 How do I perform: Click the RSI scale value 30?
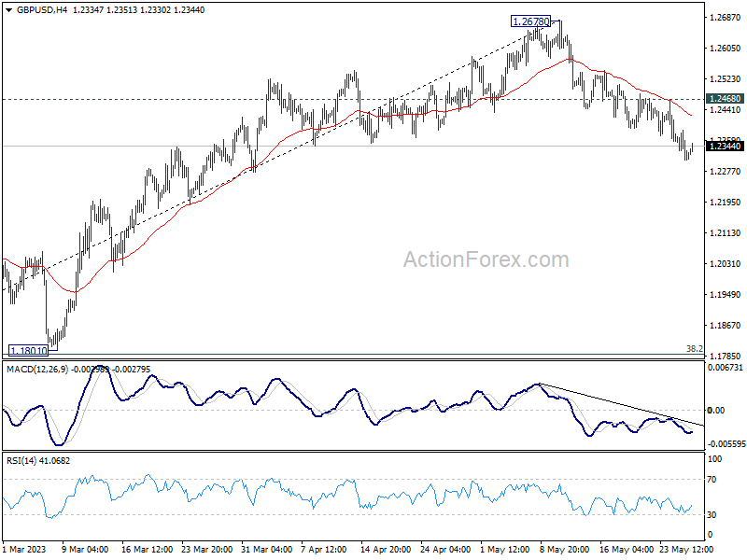coord(712,515)
